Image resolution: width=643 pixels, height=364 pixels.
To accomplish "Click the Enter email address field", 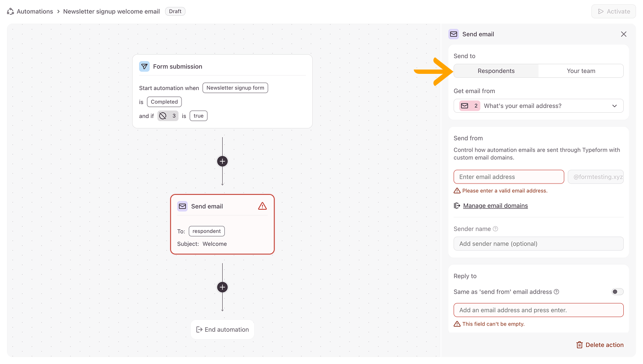I will pos(509,177).
